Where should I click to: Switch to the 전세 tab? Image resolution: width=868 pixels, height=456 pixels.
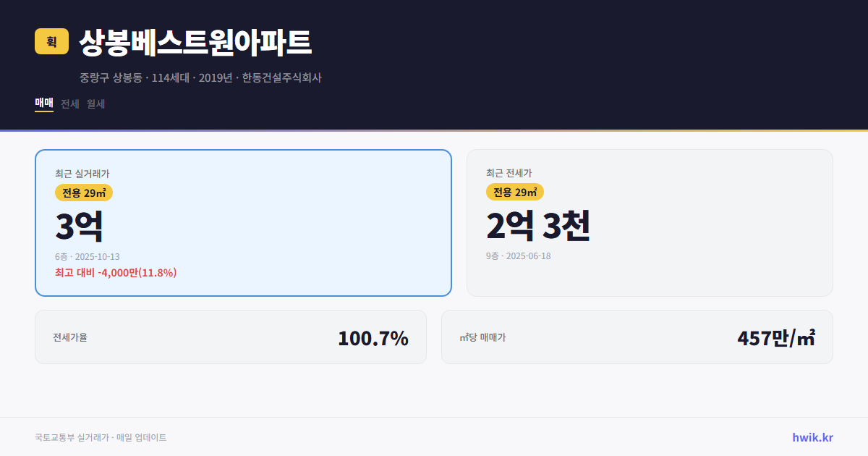(70, 104)
